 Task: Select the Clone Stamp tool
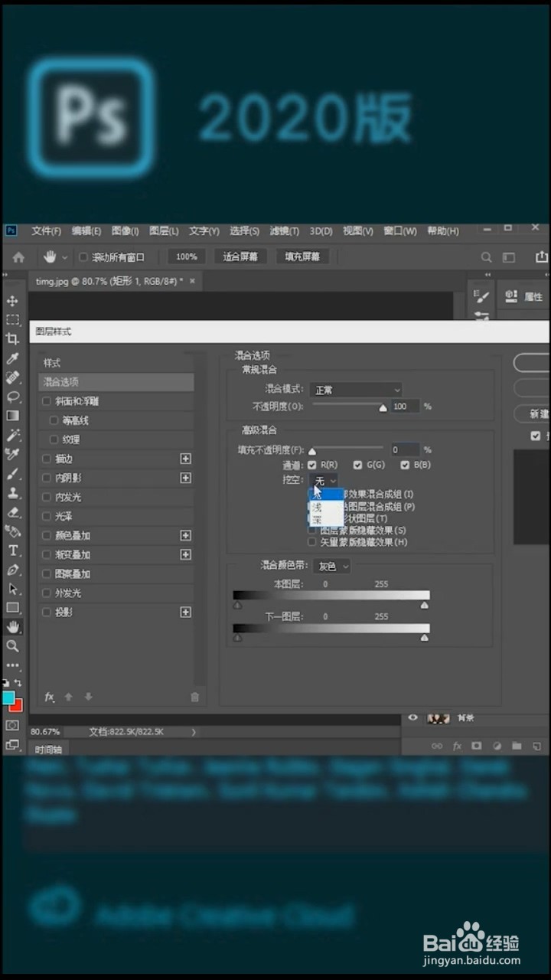coord(12,493)
